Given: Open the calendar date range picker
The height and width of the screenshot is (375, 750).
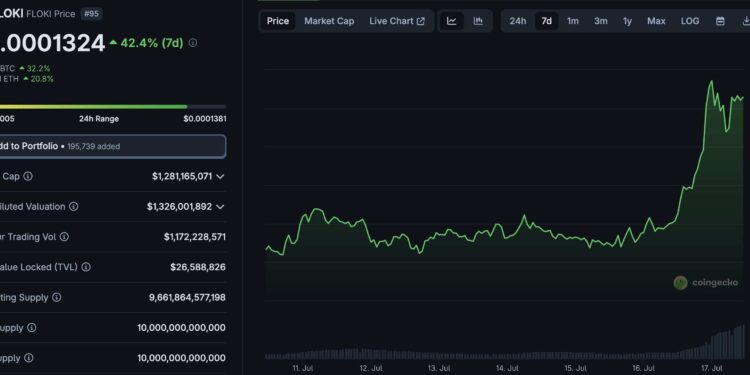Looking at the screenshot, I should coord(720,21).
